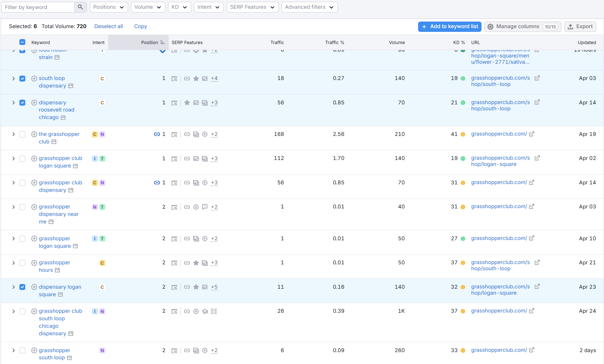
Task: Open the Positions filter dropdown
Action: pos(109,7)
